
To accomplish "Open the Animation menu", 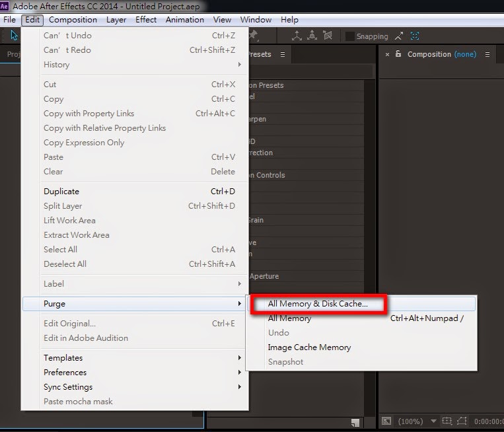I will click(184, 20).
